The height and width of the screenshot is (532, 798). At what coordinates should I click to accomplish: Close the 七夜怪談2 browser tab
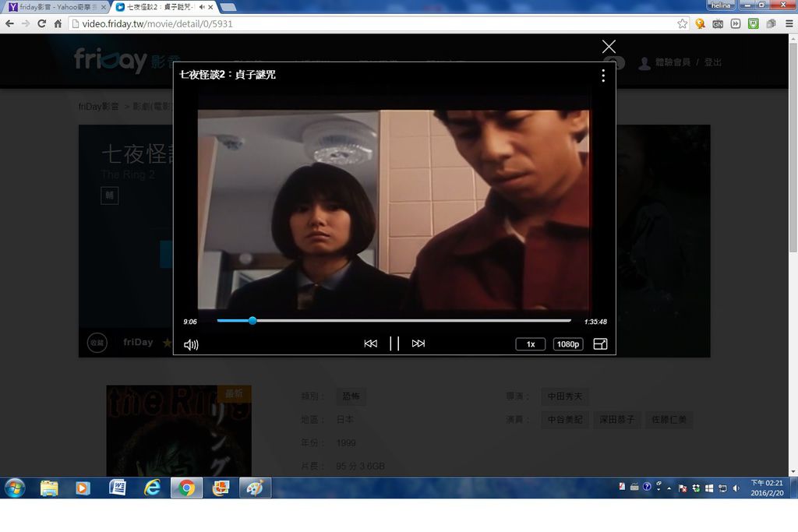210,7
